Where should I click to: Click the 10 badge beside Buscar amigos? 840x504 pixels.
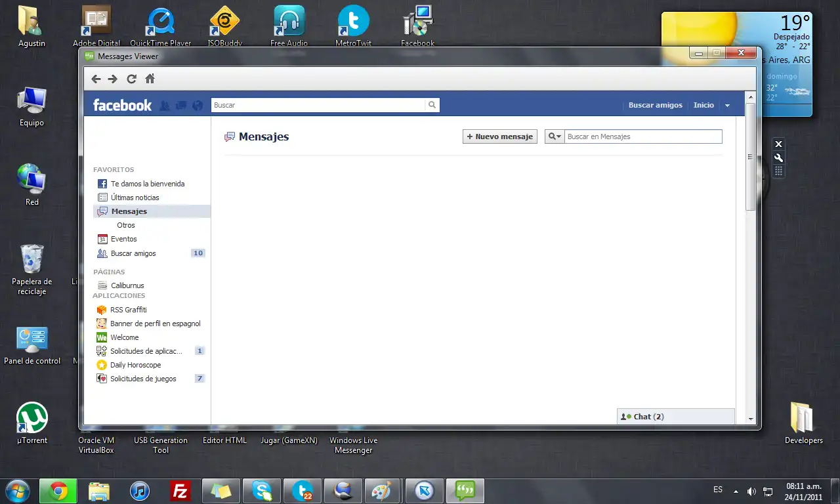[198, 253]
